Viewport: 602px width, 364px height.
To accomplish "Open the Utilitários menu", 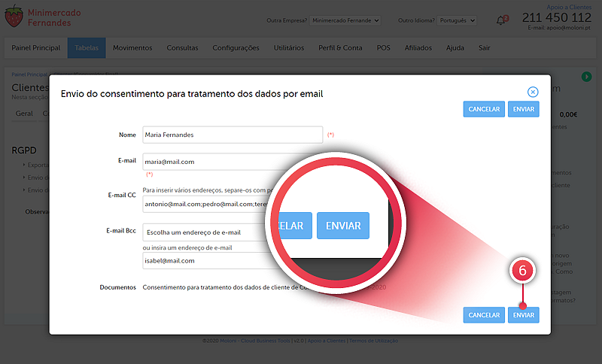I will (289, 48).
